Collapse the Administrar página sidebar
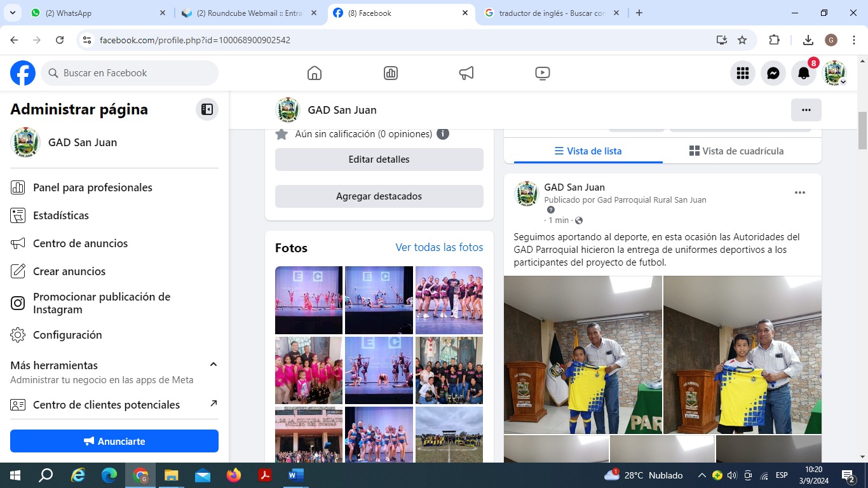Viewport: 868px width, 488px height. click(207, 109)
